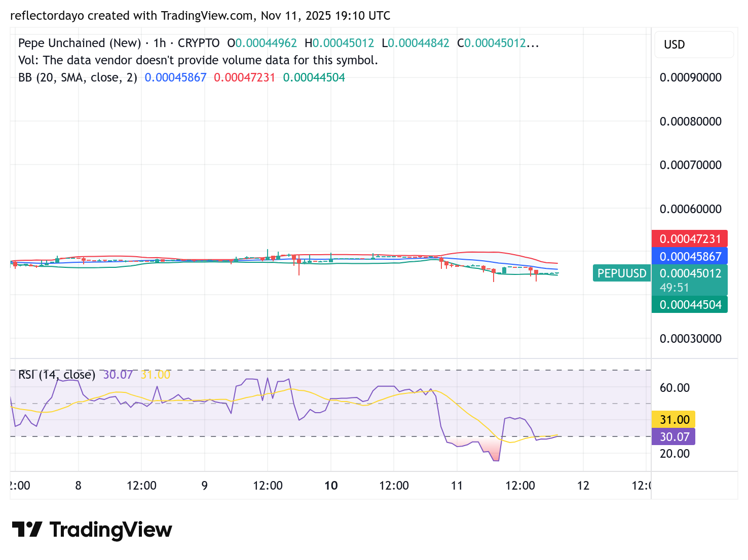Click the countdown timer 49:51
The width and height of the screenshot is (748, 560).
click(x=675, y=288)
